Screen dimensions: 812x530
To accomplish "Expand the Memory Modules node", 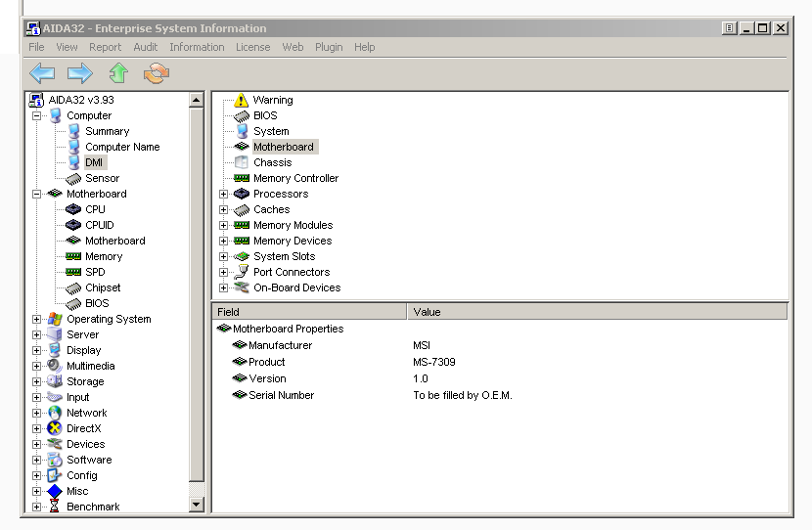I will click(x=224, y=225).
